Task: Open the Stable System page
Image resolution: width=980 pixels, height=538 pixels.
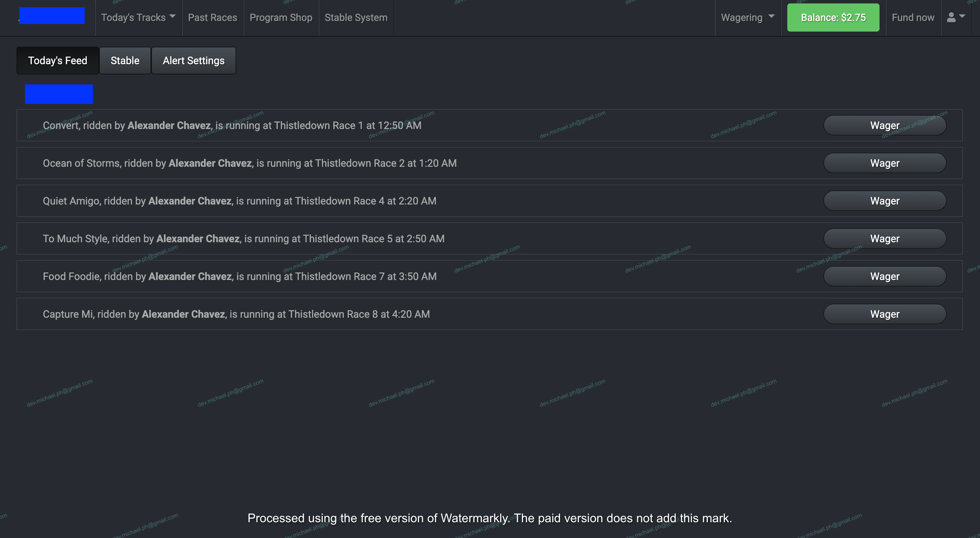Action: click(356, 17)
